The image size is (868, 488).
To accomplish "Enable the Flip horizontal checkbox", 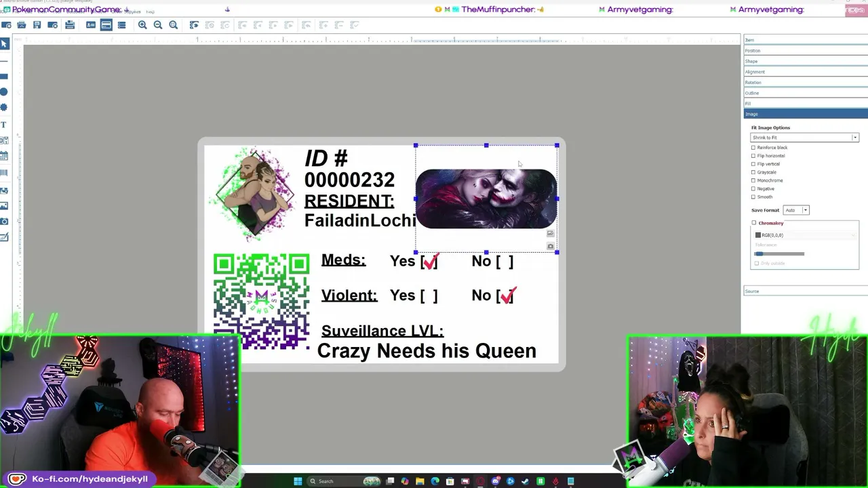I will (753, 156).
